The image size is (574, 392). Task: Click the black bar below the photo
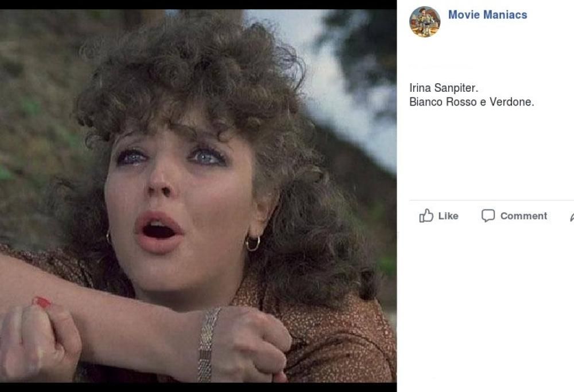coord(198,387)
